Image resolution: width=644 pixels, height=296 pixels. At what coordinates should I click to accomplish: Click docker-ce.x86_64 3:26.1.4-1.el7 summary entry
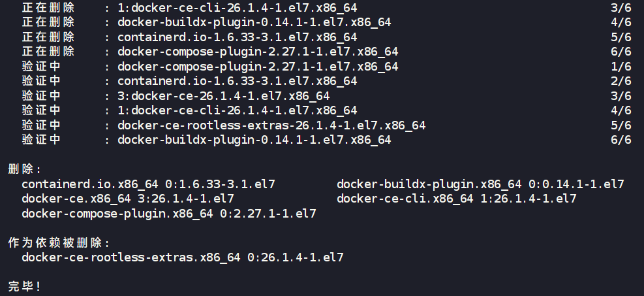[128, 199]
